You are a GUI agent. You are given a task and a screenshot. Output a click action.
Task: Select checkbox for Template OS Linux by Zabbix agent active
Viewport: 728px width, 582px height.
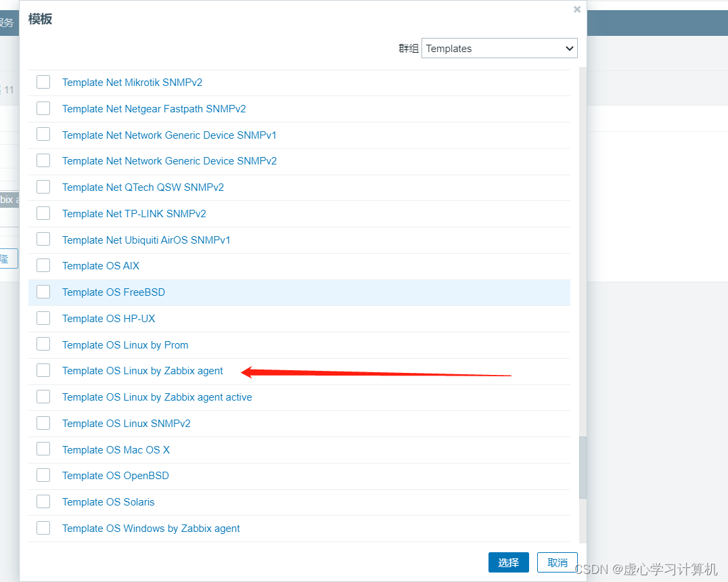[43, 397]
